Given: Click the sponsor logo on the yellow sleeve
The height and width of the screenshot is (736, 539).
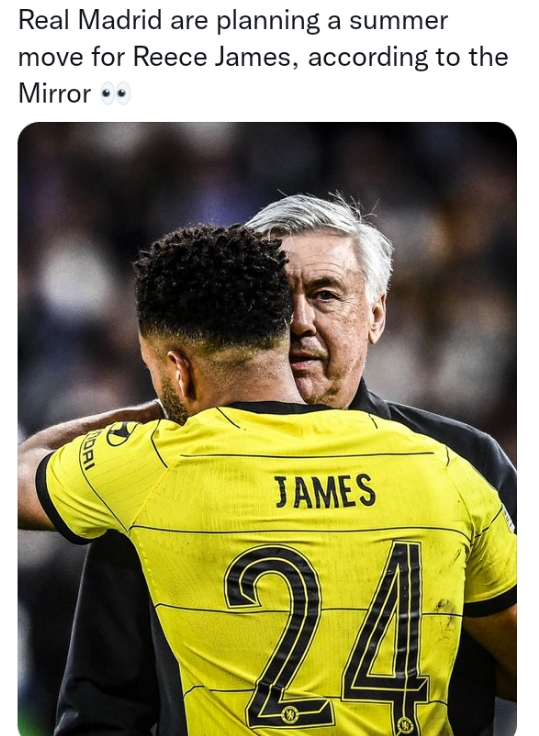Looking at the screenshot, I should tap(121, 432).
